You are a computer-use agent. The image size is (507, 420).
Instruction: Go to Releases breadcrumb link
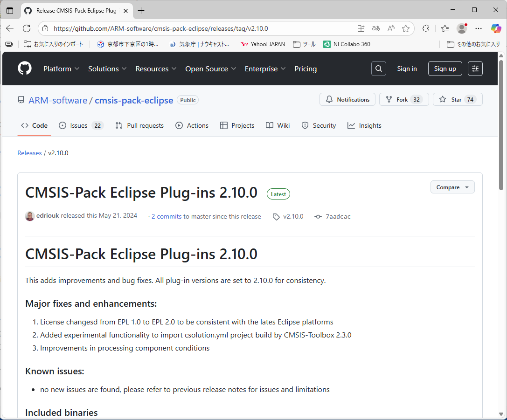coord(29,153)
